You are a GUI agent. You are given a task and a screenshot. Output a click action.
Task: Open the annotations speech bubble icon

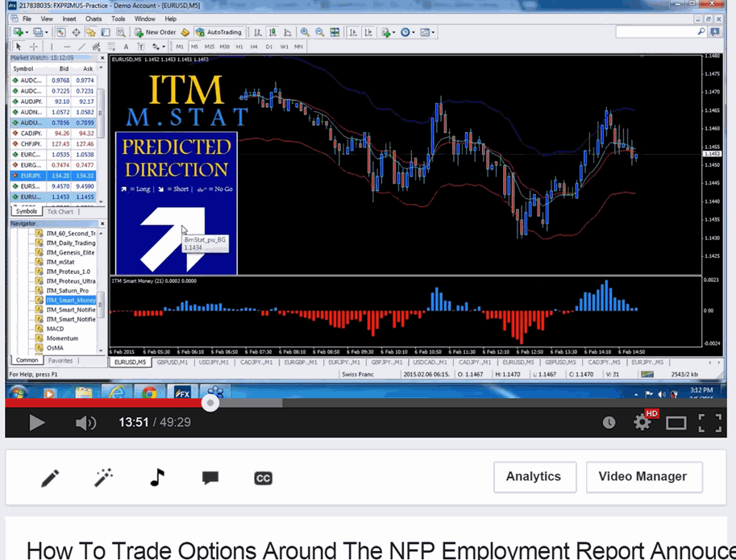[x=210, y=478]
